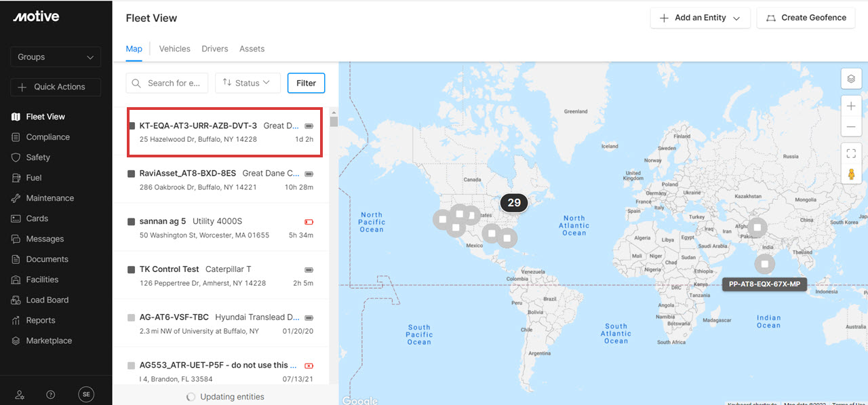Click the Motive logo
The height and width of the screenshot is (405, 868).
pos(35,17)
